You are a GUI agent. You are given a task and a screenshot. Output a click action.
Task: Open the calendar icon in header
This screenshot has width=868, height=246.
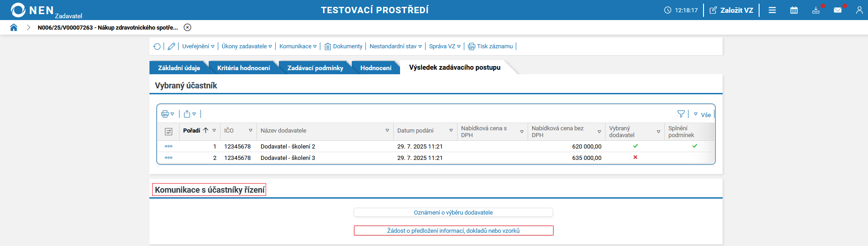tap(794, 10)
